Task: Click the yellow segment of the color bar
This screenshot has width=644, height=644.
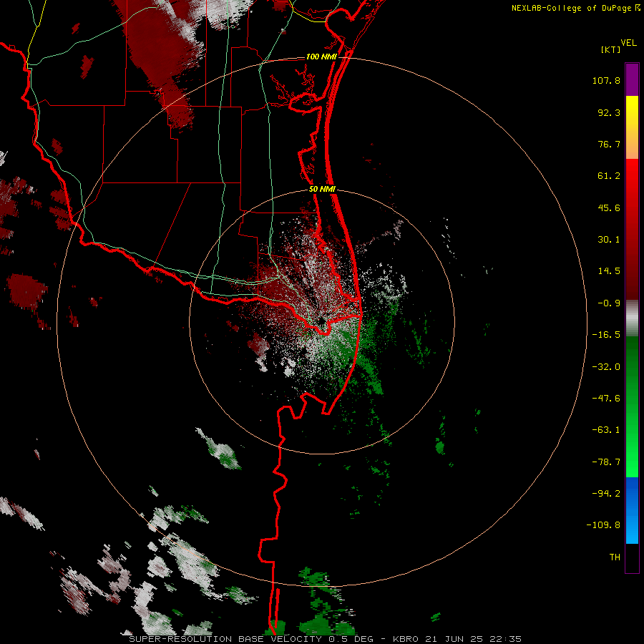Action: [632, 112]
